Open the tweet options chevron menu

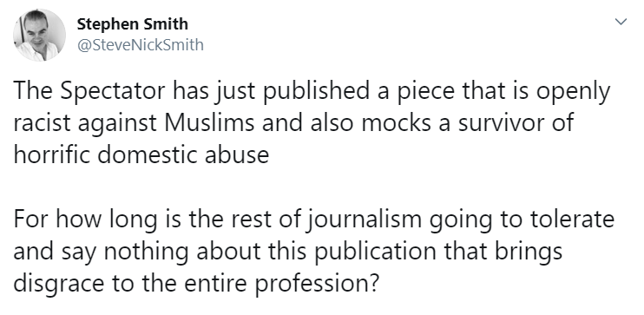pos(621,22)
